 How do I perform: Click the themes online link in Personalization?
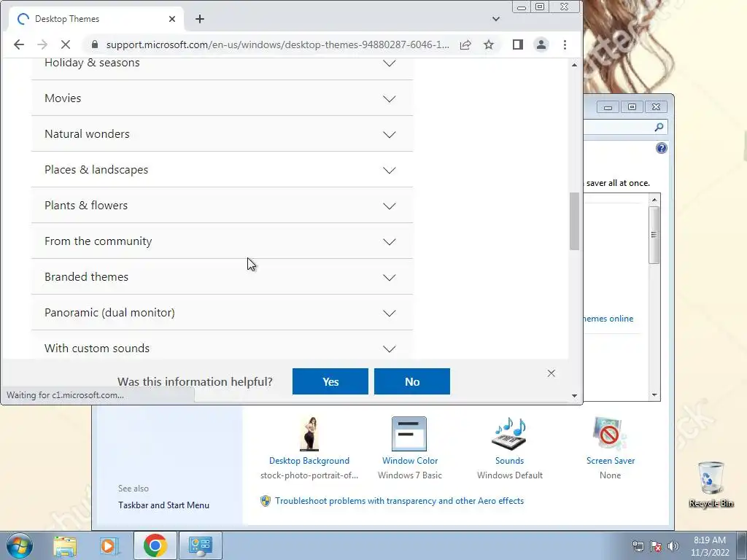click(608, 319)
